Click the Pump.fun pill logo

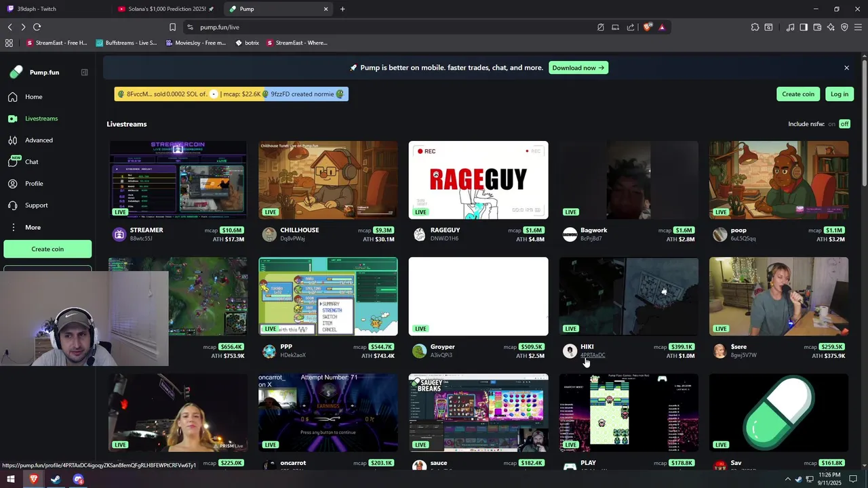(x=16, y=73)
